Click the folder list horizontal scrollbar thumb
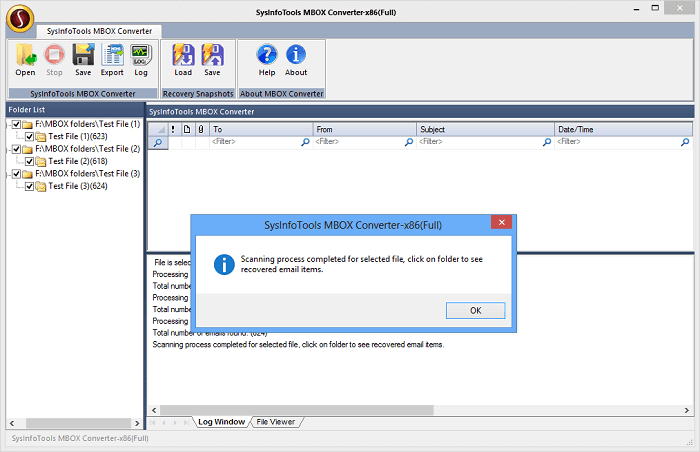 pyautogui.click(x=79, y=423)
